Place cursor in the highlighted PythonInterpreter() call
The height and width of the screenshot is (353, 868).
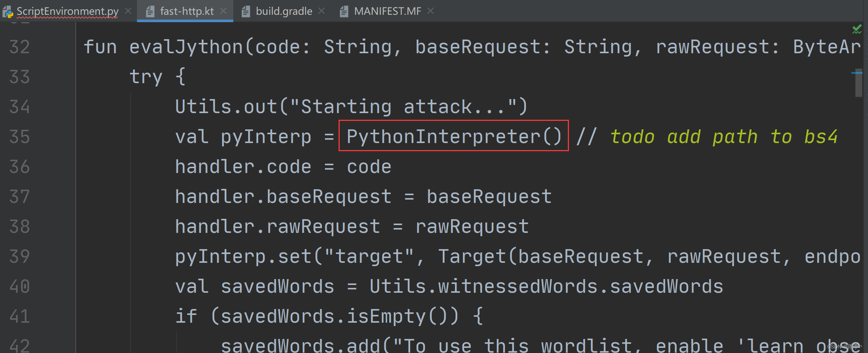[452, 136]
